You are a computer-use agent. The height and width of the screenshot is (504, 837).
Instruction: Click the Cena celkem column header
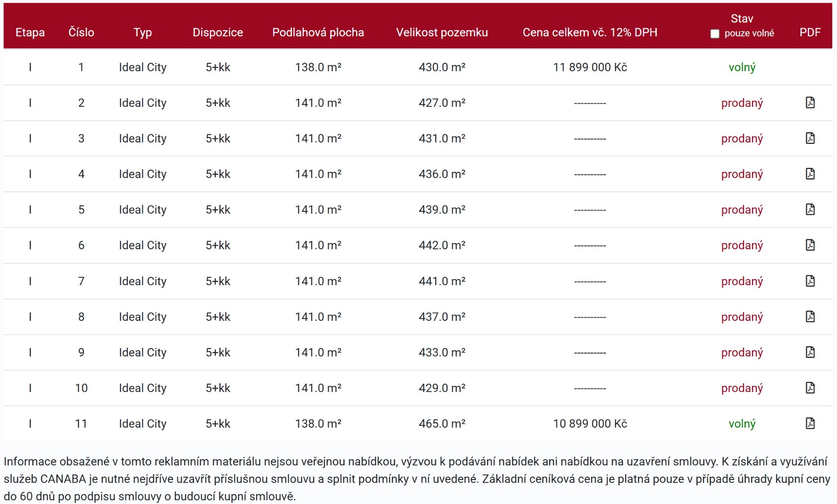pyautogui.click(x=590, y=32)
